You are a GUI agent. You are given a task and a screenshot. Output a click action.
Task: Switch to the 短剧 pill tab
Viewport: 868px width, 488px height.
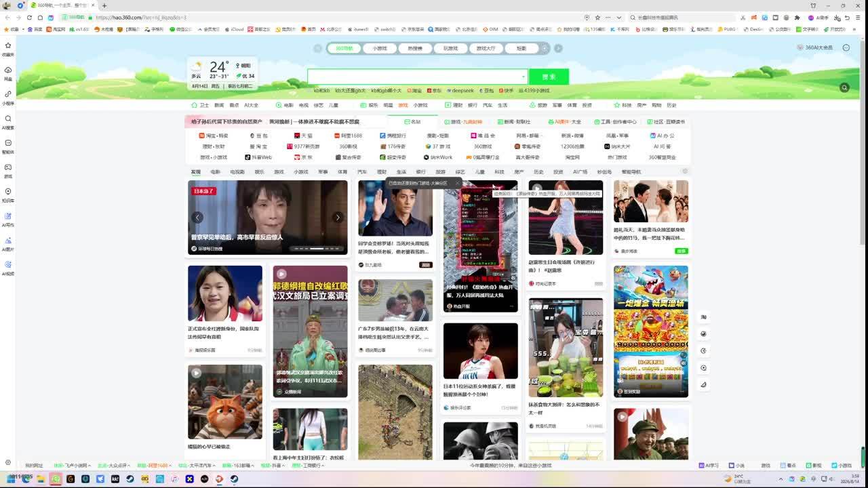[521, 48]
